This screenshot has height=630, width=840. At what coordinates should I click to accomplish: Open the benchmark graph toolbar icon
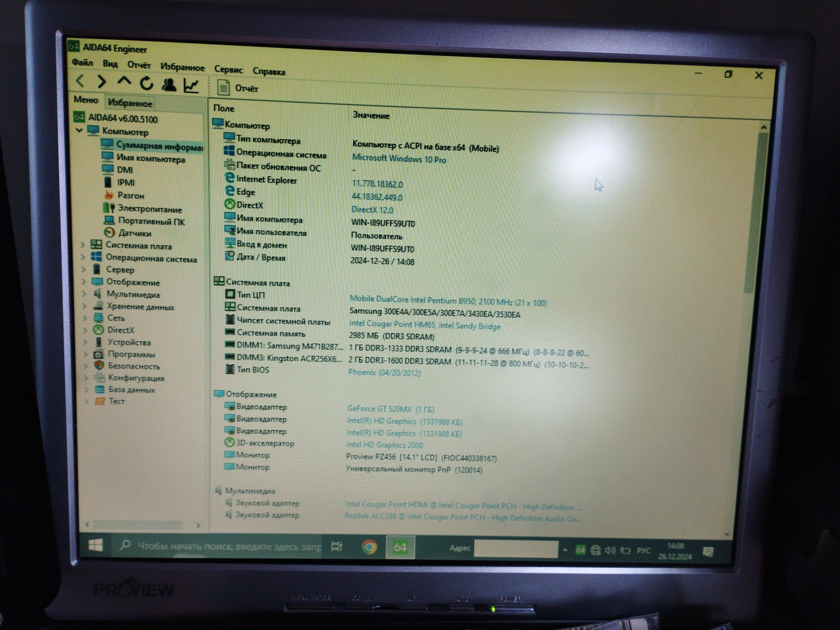[191, 85]
